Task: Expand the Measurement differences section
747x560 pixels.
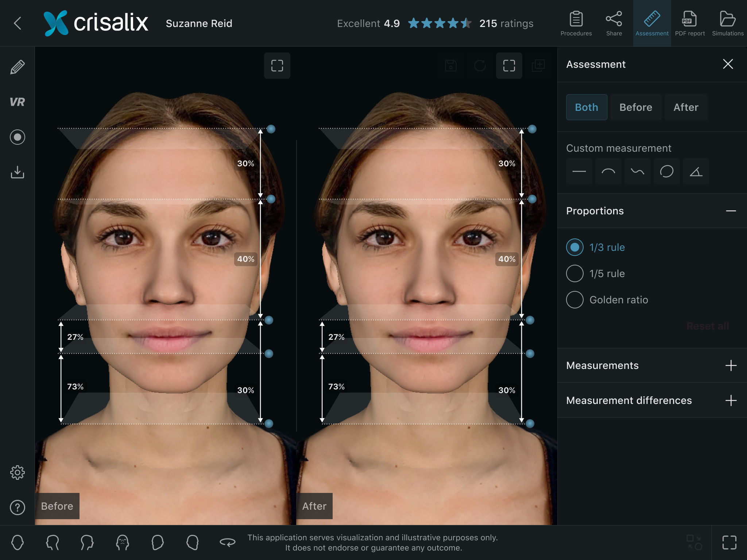Action: (x=731, y=400)
